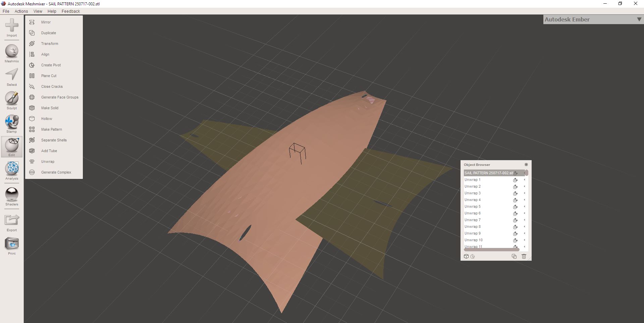Open the Shaders panel

[11, 194]
